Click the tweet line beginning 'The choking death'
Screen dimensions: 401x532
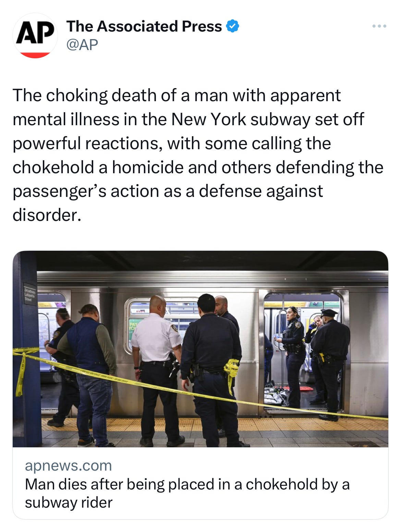coord(177,95)
